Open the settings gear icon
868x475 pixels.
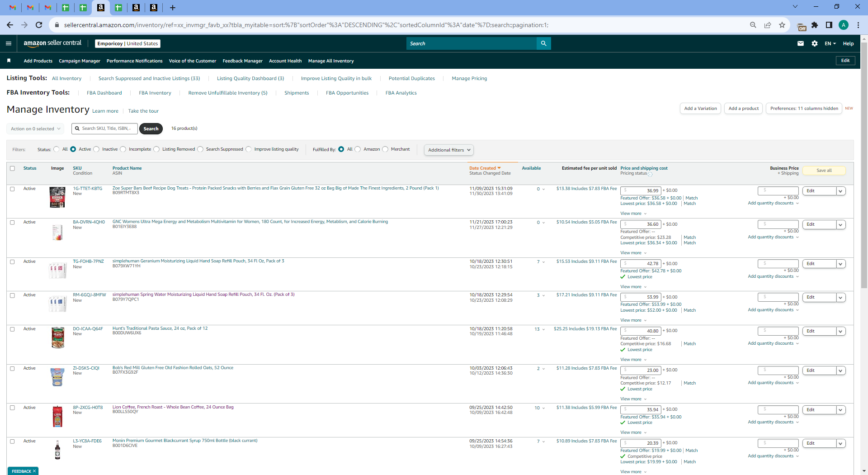(x=815, y=43)
